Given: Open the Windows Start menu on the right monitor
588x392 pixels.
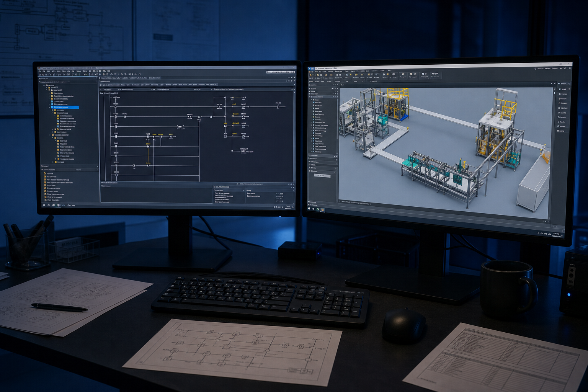Looking at the screenshot, I should (309, 209).
